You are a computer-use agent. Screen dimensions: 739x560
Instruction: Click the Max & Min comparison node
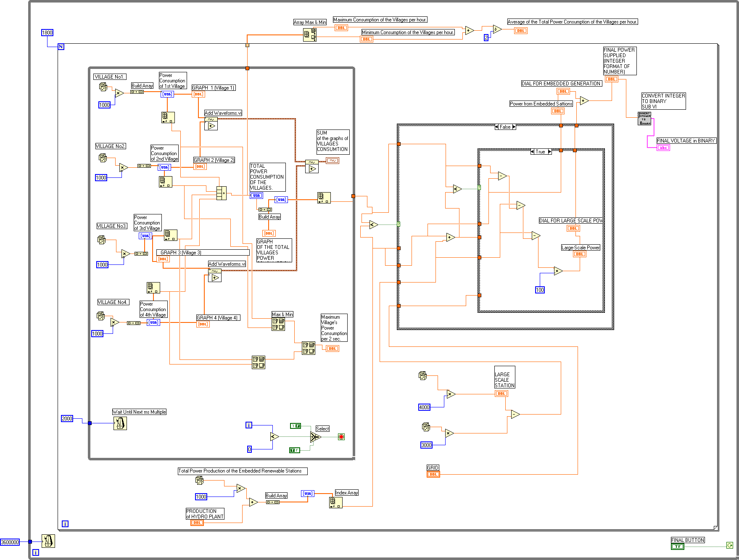pyautogui.click(x=278, y=324)
